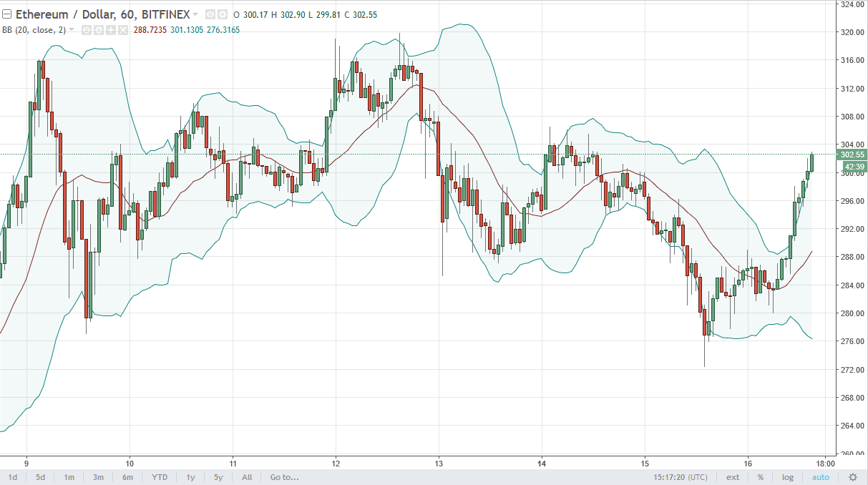Open the Go to... date selector
This screenshot has width=868, height=485.
(x=284, y=477)
